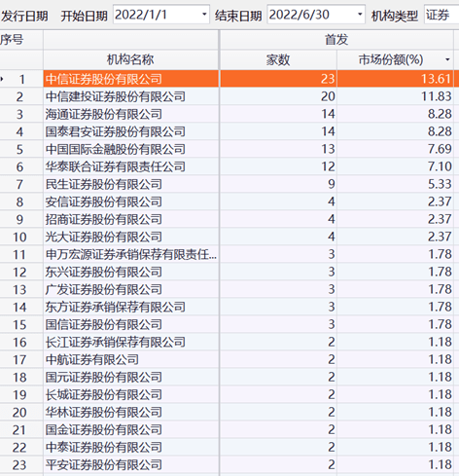Select the 平安证券股份有限公司 row

click(229, 464)
